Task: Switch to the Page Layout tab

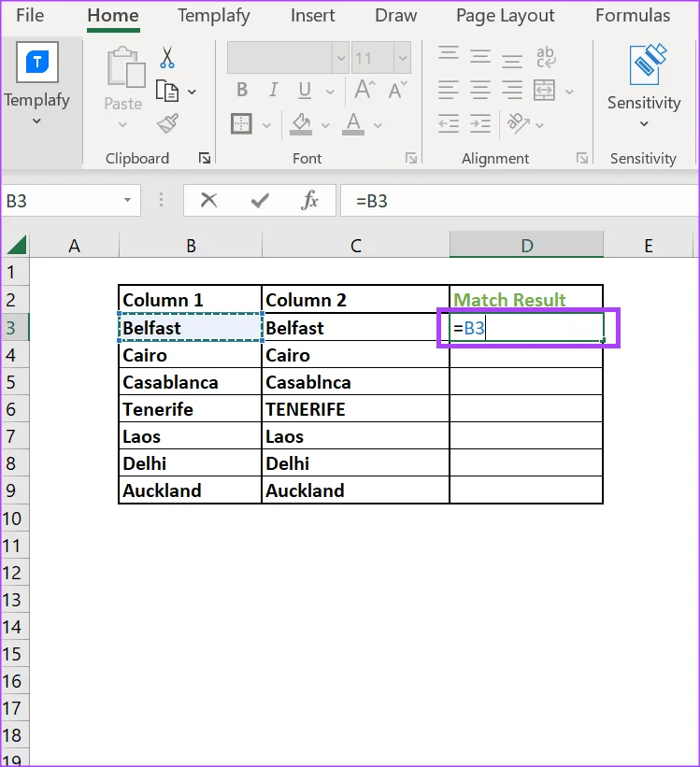Action: tap(506, 16)
